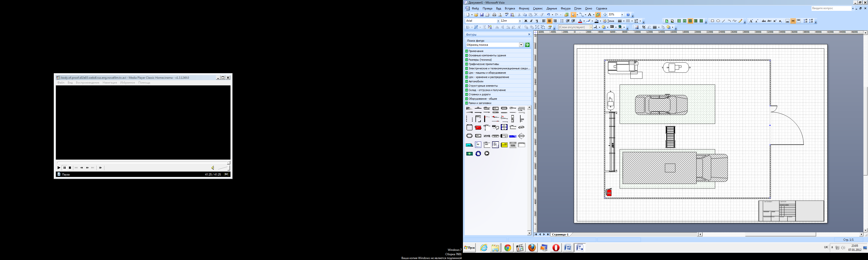Pick the Rectangle drawing tool
Image resolution: width=868 pixels, height=260 pixels.
[x=713, y=21]
